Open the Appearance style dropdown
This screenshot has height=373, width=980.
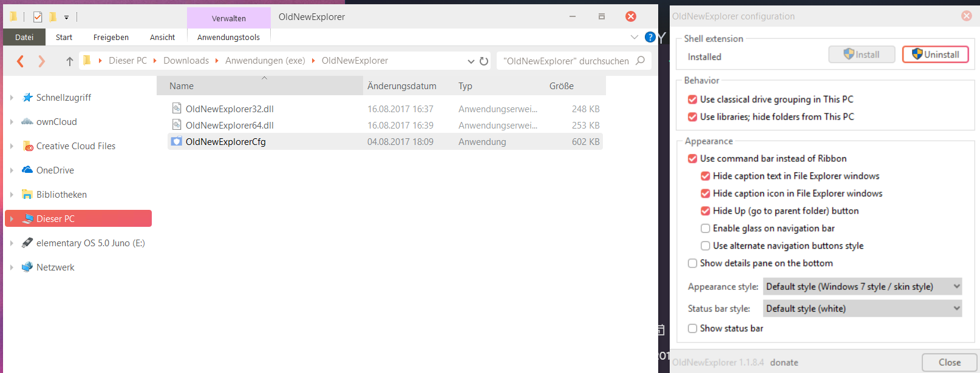click(862, 286)
